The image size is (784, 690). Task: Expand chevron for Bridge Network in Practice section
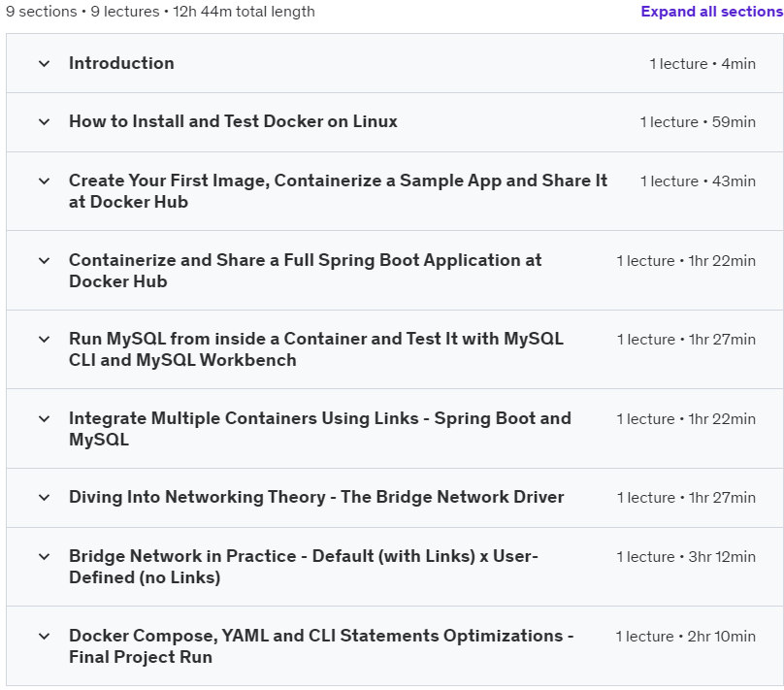(x=44, y=556)
